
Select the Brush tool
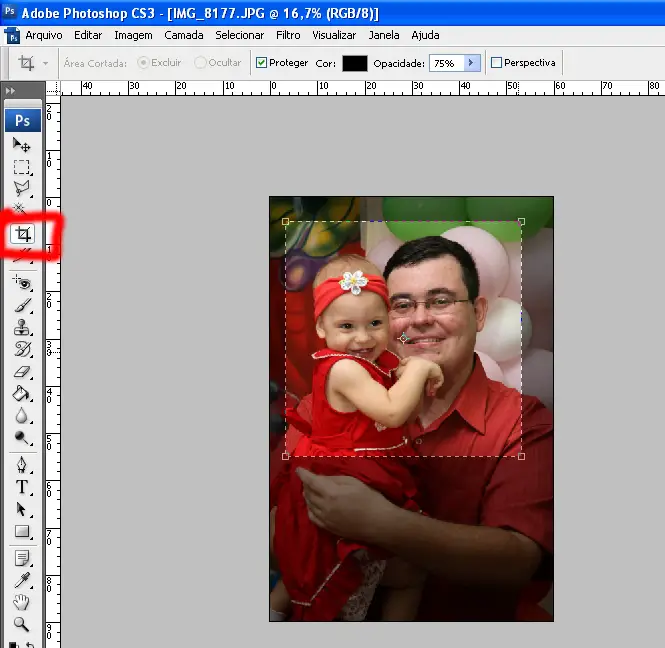coord(22,305)
